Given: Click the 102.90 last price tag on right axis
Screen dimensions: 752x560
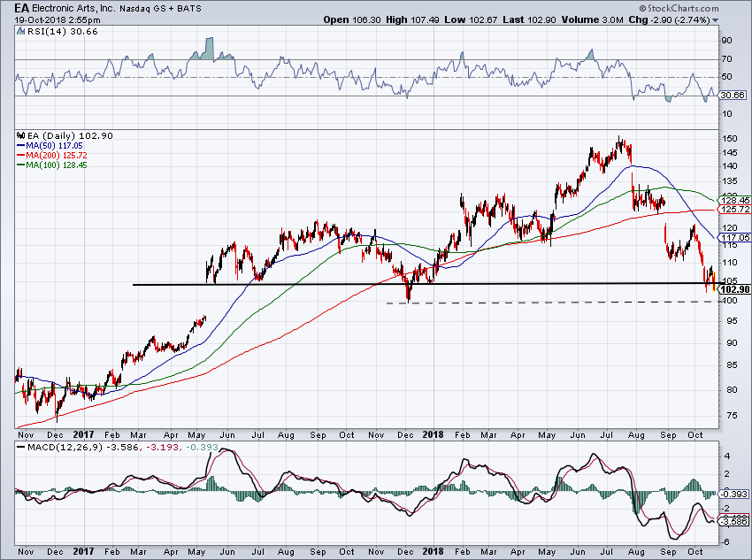Looking at the screenshot, I should [734, 289].
